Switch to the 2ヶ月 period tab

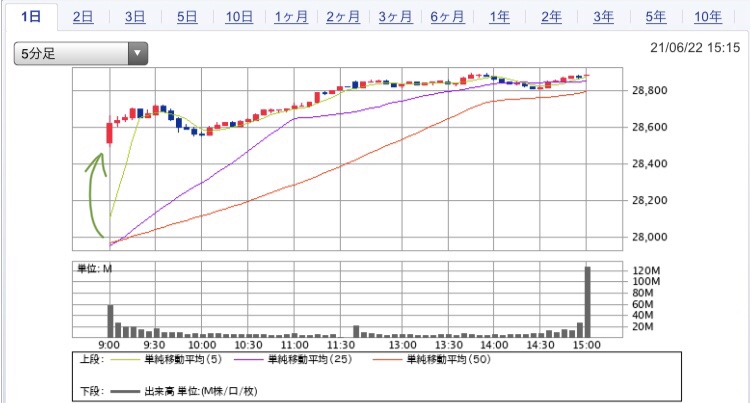click(x=343, y=17)
